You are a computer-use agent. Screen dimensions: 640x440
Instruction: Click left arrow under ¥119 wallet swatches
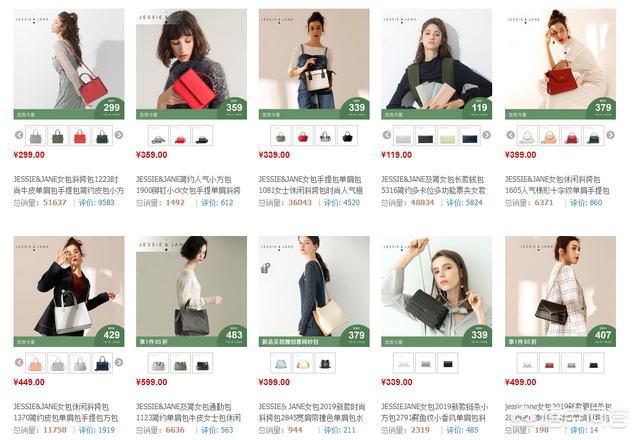tap(387, 135)
